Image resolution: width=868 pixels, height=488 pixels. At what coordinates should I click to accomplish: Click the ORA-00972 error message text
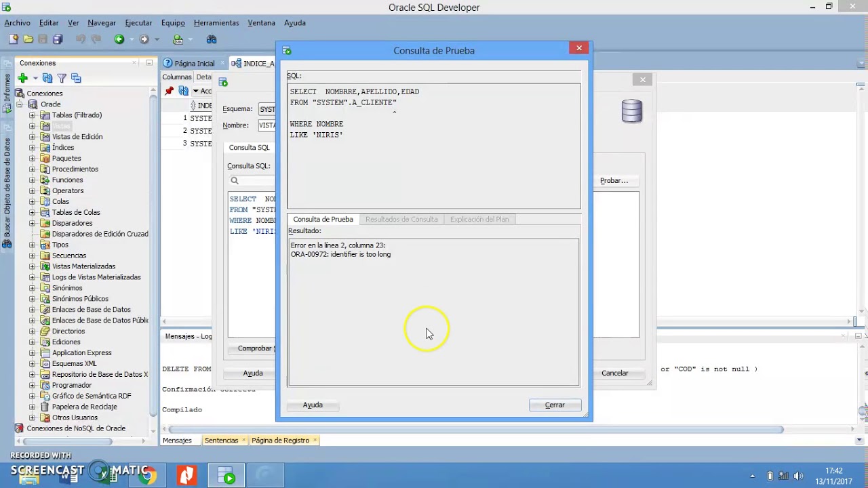(x=340, y=254)
